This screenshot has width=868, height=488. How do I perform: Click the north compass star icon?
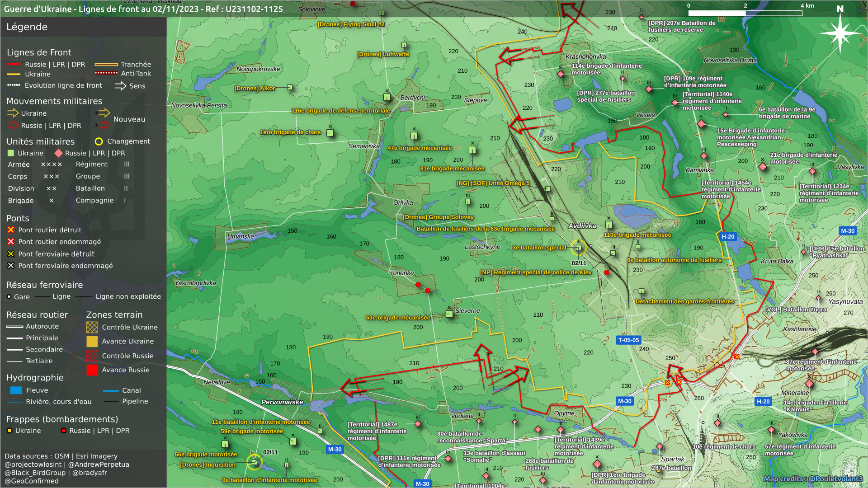click(840, 33)
